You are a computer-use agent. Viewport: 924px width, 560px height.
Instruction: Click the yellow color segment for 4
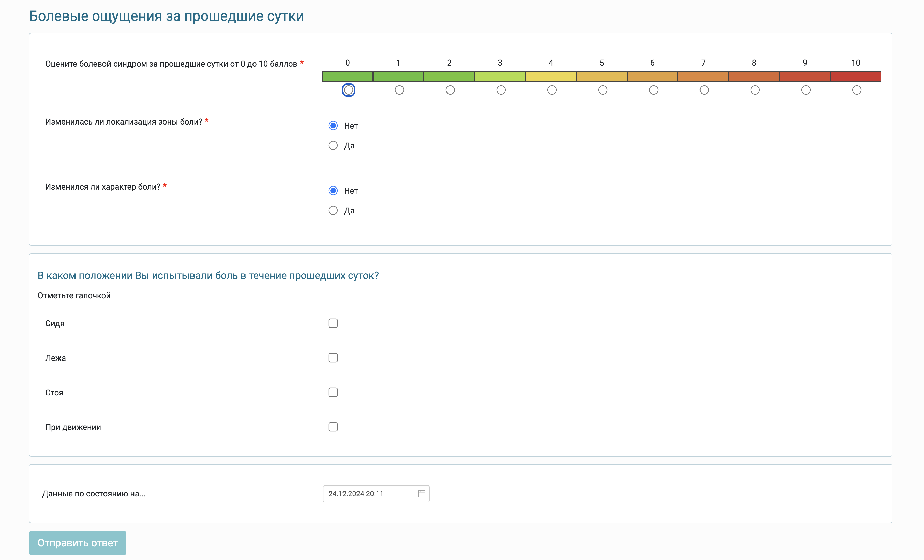pyautogui.click(x=551, y=76)
